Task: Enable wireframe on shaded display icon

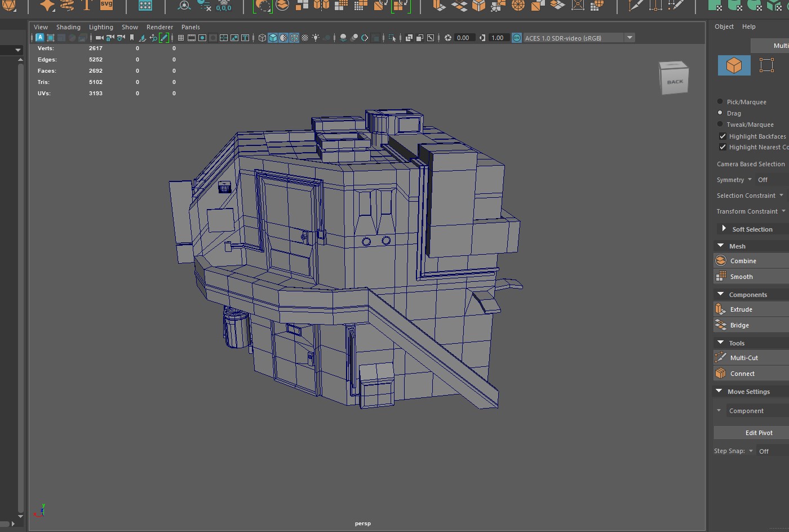Action: [x=294, y=38]
